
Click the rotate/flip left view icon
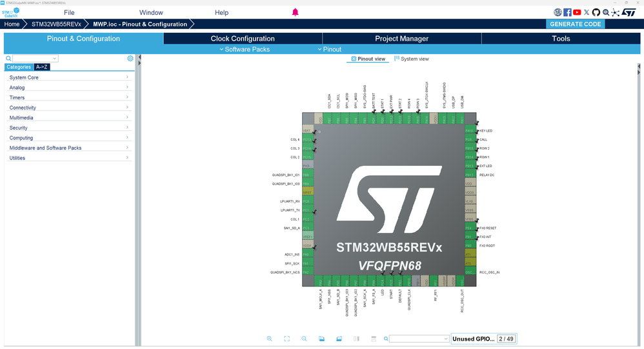(x=321, y=339)
